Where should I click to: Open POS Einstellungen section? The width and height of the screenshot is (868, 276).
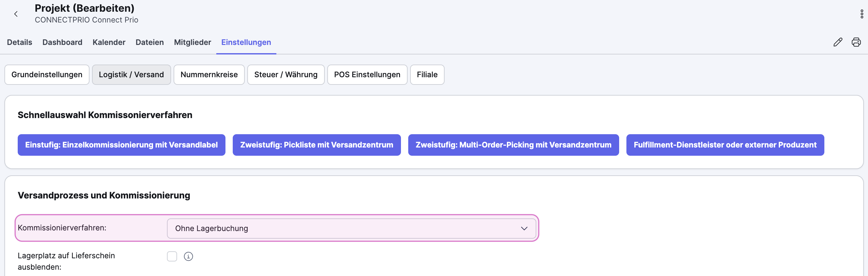tap(367, 75)
